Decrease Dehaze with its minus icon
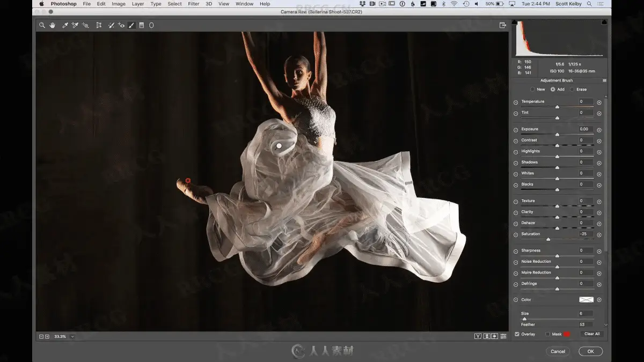 click(516, 224)
